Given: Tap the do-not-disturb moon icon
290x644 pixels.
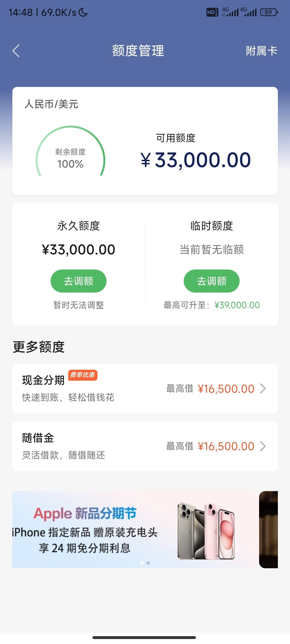Looking at the screenshot, I should pyautogui.click(x=83, y=12).
